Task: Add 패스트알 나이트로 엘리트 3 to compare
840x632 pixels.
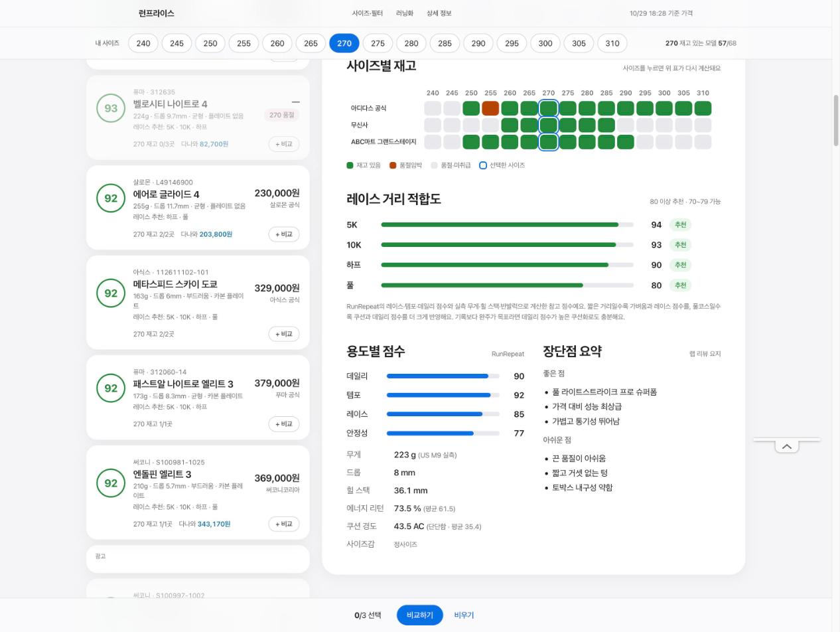Action: pyautogui.click(x=284, y=424)
